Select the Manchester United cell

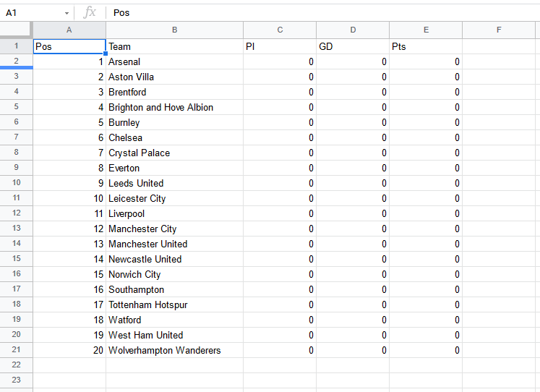pyautogui.click(x=175, y=244)
